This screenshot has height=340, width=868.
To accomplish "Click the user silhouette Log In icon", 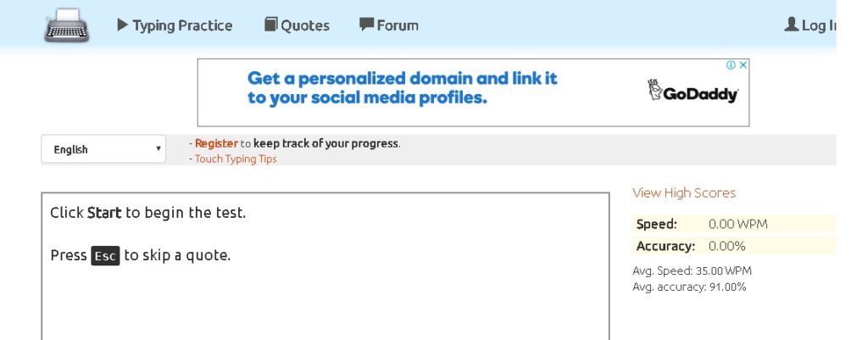I will click(x=791, y=25).
